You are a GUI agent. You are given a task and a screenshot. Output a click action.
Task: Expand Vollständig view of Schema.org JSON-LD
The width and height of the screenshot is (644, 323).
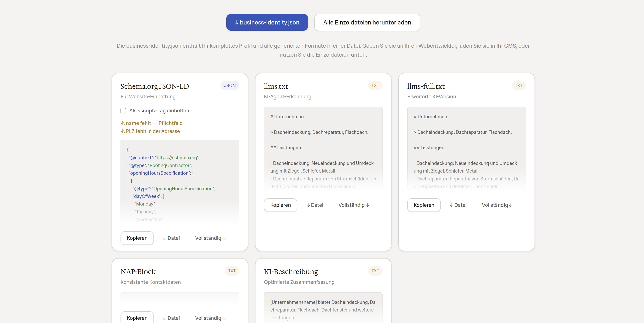point(210,238)
